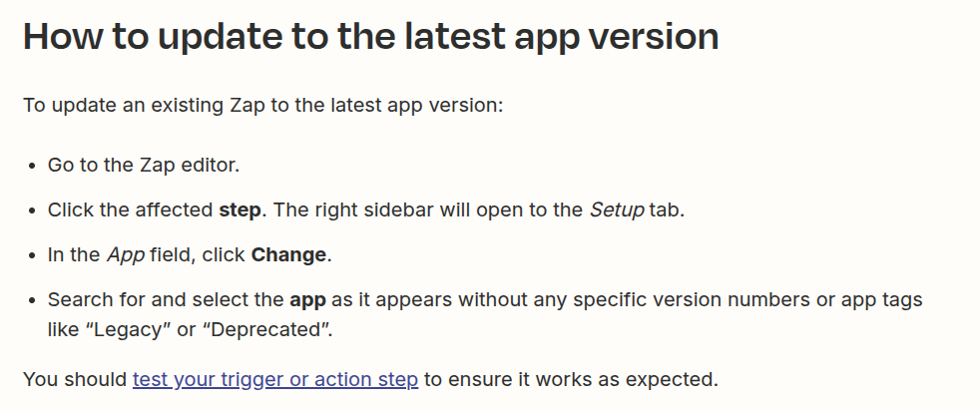Click the bold word "app" in fourth bullet
The height and width of the screenshot is (413, 980).
tap(307, 300)
